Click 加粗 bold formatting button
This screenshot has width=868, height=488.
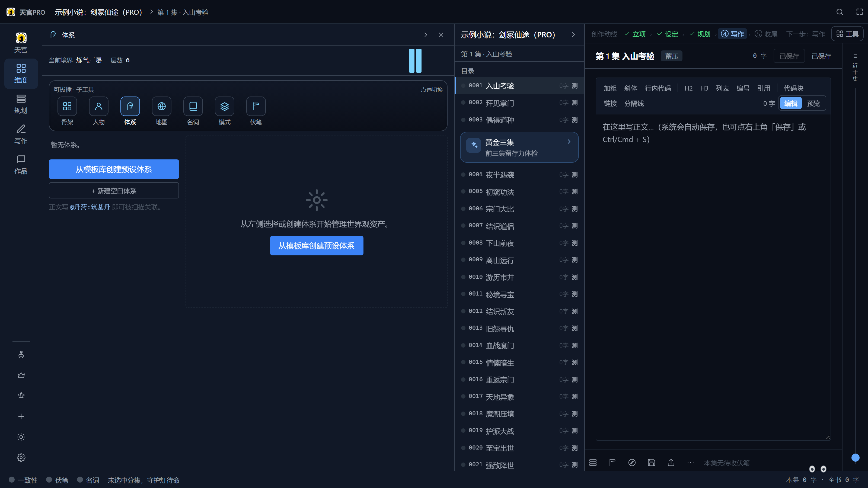[610, 88]
